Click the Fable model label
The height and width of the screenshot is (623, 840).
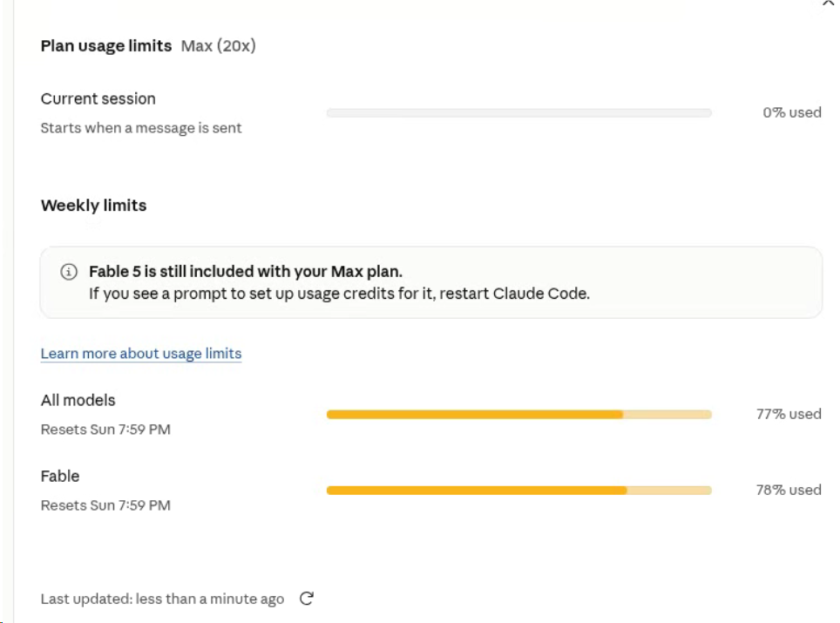click(60, 477)
